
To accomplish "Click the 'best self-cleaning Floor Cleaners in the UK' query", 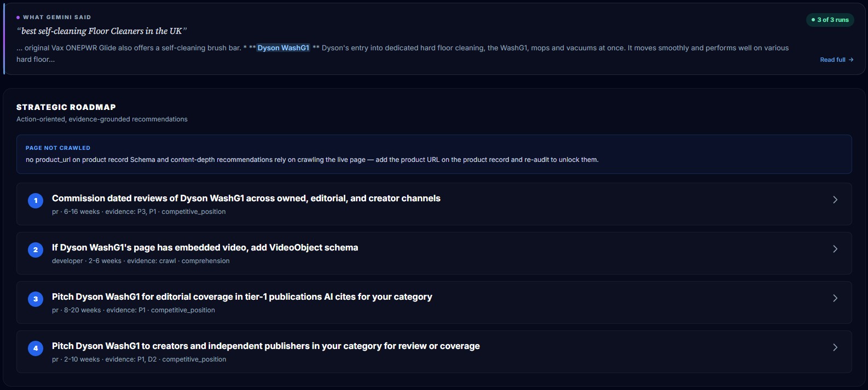I will point(102,31).
